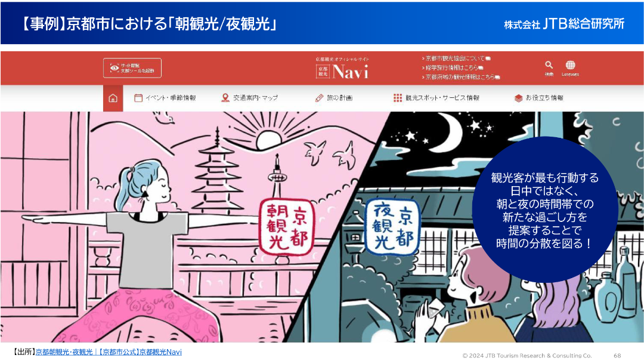Open the search magnifier icon
This screenshot has height=361, width=644.
[549, 65]
